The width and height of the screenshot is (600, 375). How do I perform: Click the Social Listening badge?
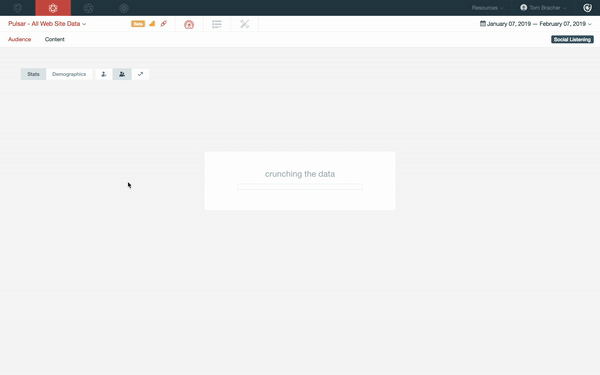pos(572,39)
